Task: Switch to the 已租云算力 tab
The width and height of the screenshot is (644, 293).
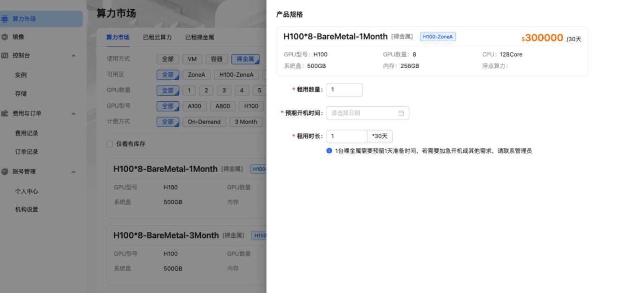Action: pyautogui.click(x=157, y=38)
